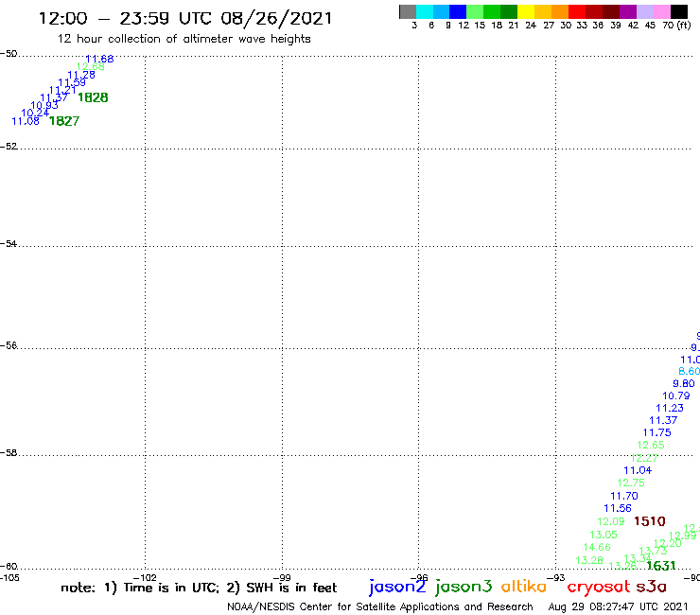
Task: Click the latitude axis label -52
Action: pos(9,147)
